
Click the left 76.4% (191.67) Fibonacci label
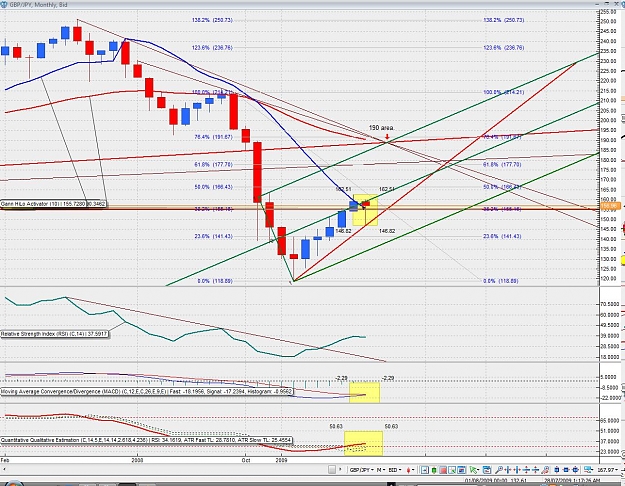coord(213,137)
